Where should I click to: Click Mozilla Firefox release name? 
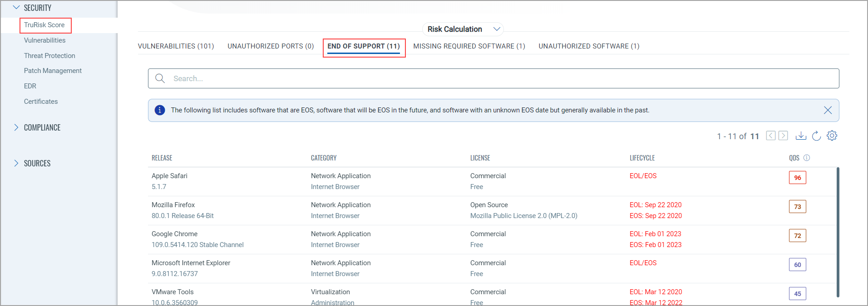point(173,205)
